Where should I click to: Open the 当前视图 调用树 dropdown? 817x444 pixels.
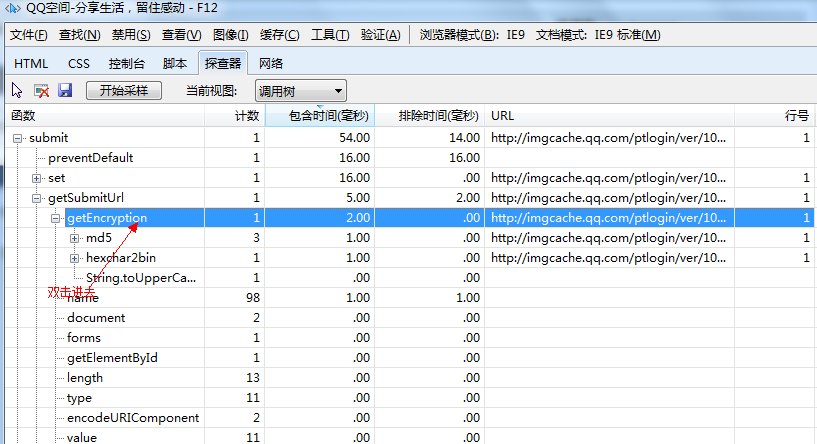click(301, 91)
